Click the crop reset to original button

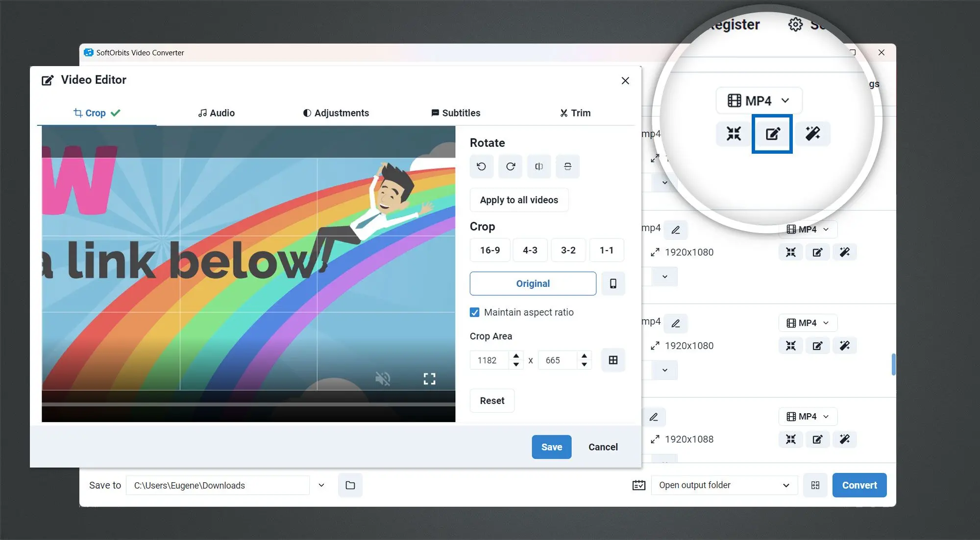click(x=532, y=283)
